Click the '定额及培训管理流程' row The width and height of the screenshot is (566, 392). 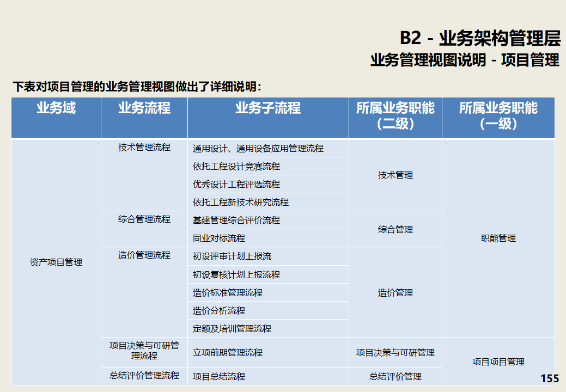coord(268,328)
